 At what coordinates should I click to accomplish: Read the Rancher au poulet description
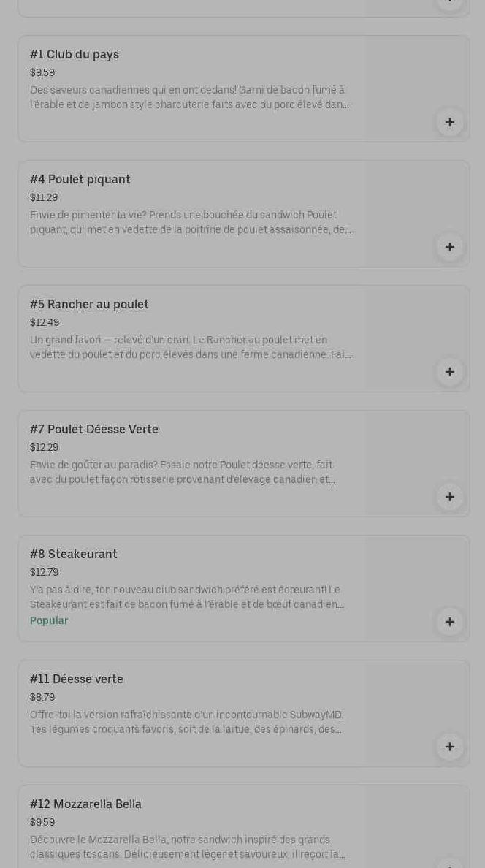tap(190, 348)
